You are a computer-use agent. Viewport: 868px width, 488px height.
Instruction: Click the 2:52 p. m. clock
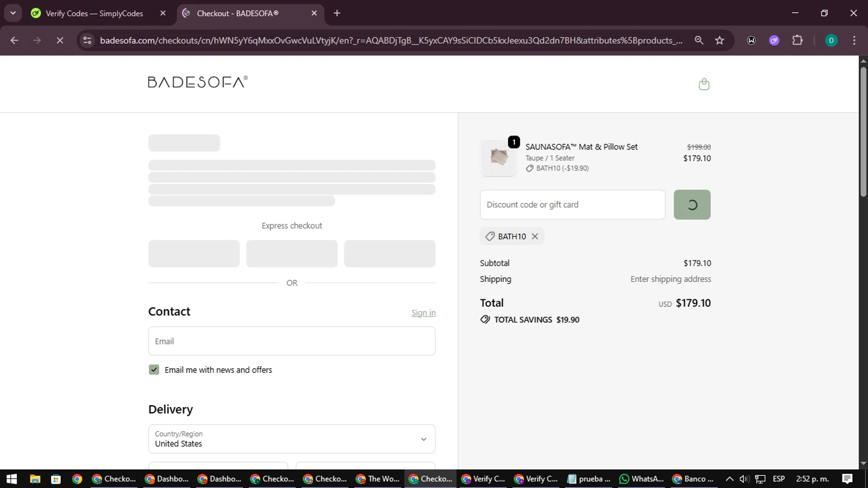pyautogui.click(x=812, y=479)
